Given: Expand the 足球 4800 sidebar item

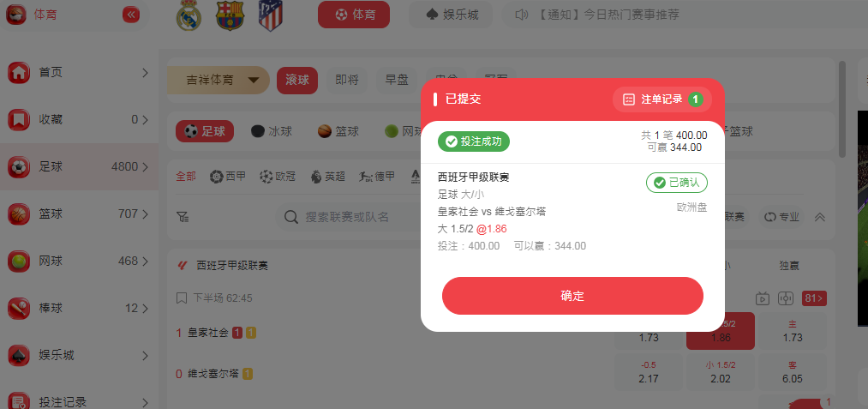Looking at the screenshot, I should (x=79, y=166).
